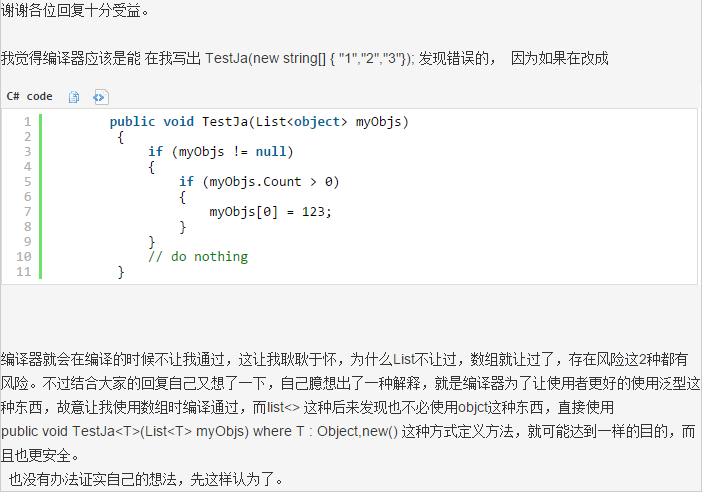The height and width of the screenshot is (492, 702).
Task: Click line number 11 in gutter
Action: 24,272
